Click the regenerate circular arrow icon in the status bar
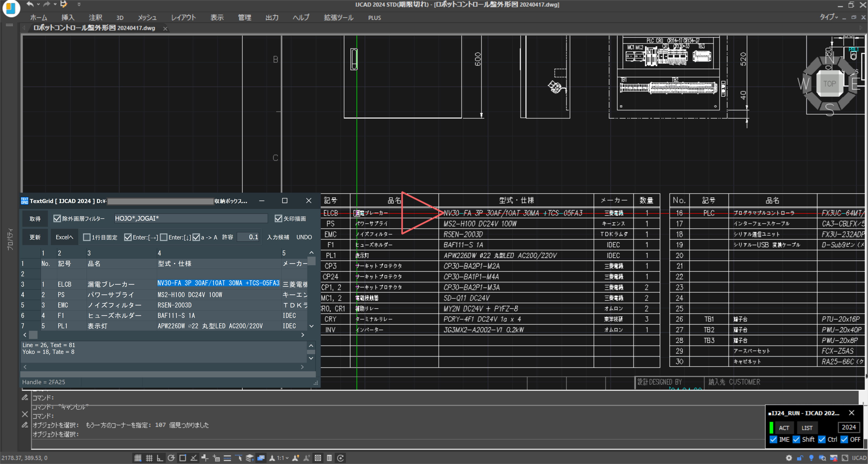 pyautogui.click(x=341, y=458)
